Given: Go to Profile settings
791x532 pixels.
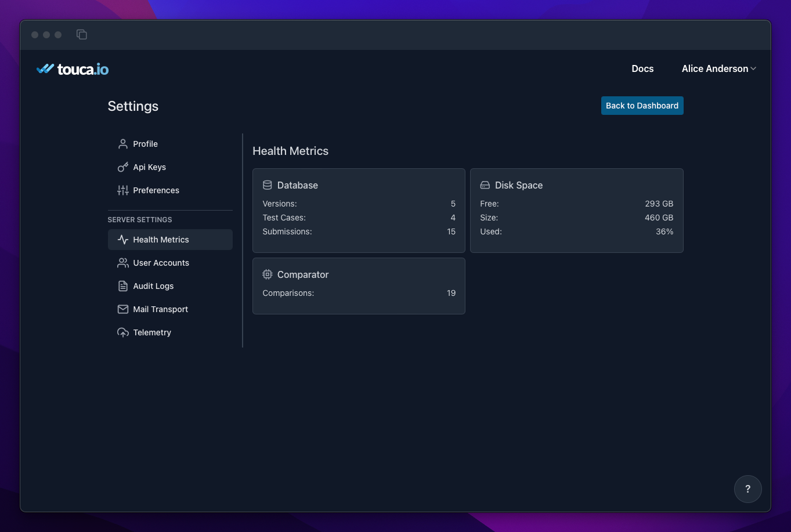Looking at the screenshot, I should click(x=170, y=144).
